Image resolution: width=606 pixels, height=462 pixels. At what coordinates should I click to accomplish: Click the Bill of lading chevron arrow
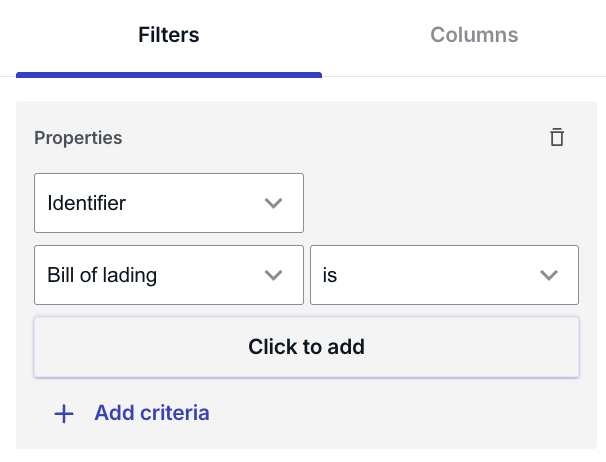tap(273, 275)
